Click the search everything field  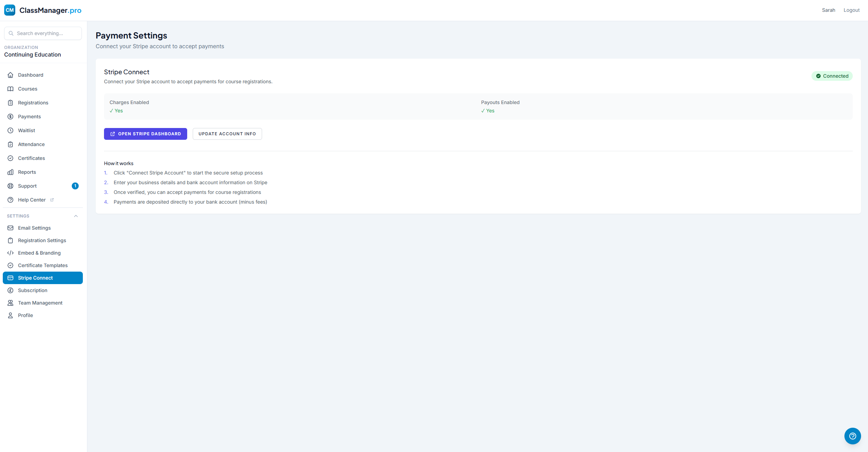click(43, 33)
